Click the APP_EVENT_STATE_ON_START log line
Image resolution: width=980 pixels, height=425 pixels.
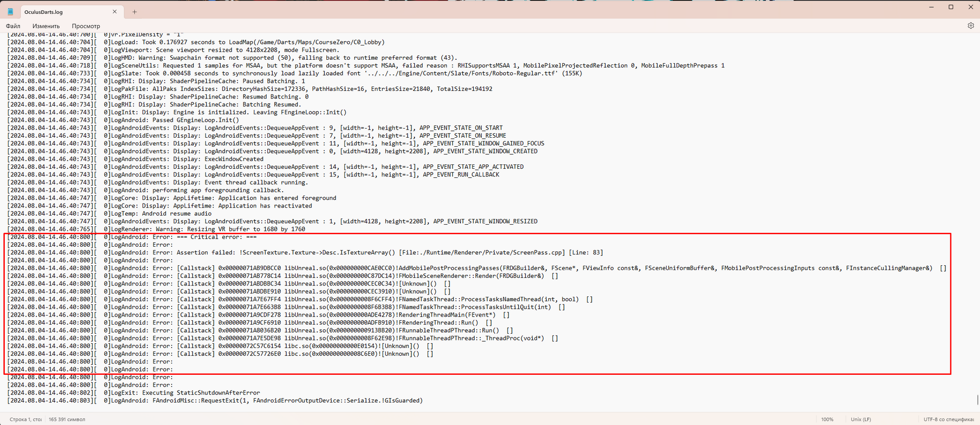(x=255, y=128)
